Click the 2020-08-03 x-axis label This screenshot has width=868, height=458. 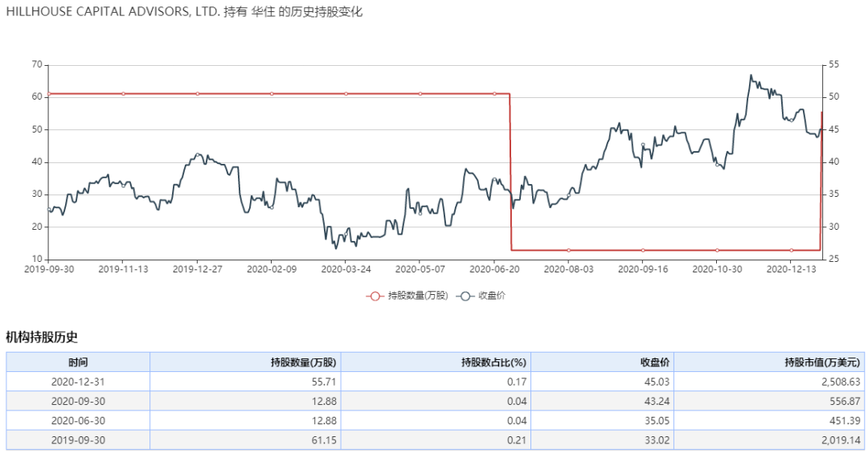click(x=568, y=269)
